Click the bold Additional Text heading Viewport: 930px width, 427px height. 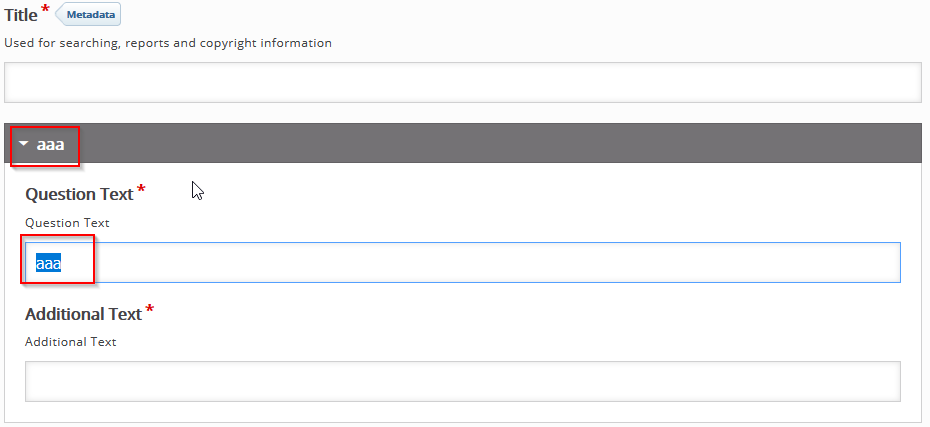(84, 314)
